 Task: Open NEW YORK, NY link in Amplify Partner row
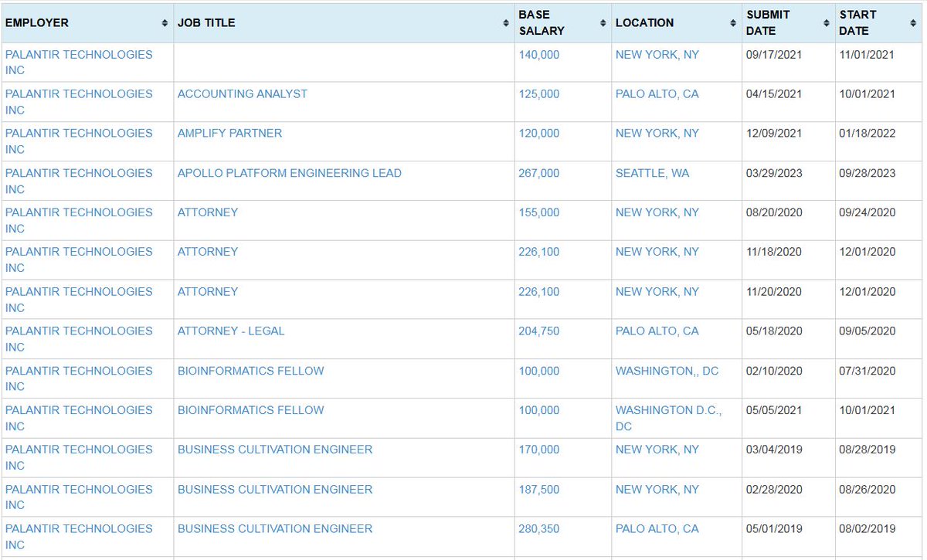(x=657, y=133)
